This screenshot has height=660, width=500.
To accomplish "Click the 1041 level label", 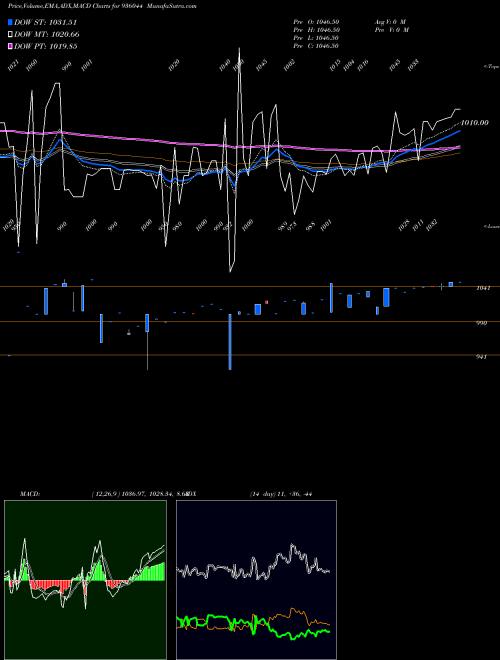I will (x=482, y=288).
